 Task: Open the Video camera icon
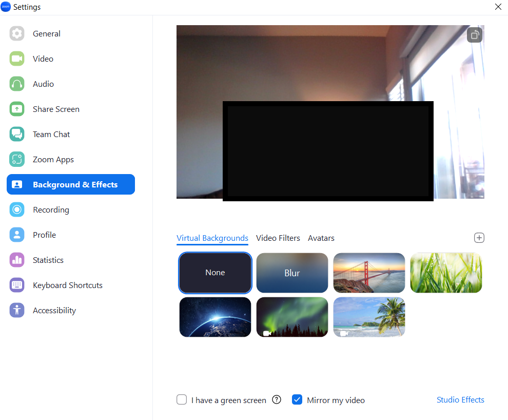[17, 59]
